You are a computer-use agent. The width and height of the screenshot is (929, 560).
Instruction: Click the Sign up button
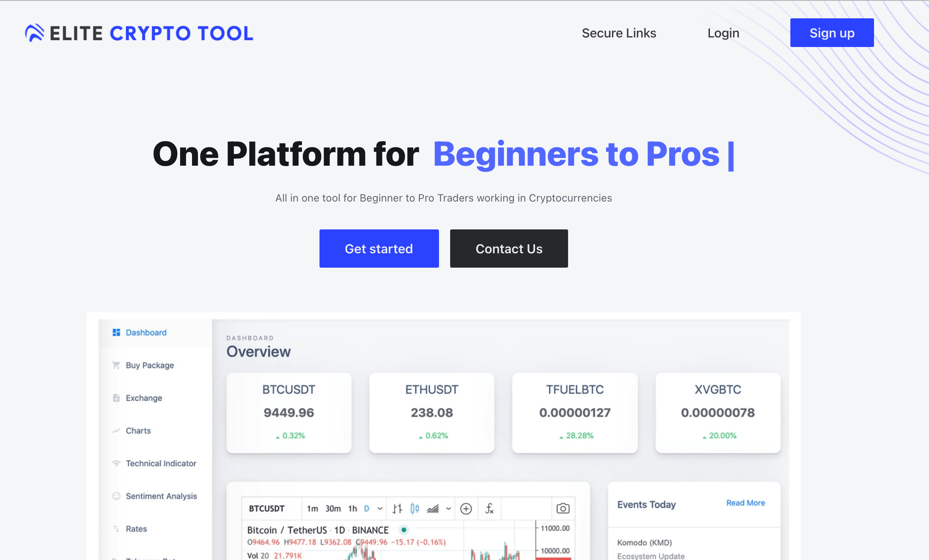(832, 33)
